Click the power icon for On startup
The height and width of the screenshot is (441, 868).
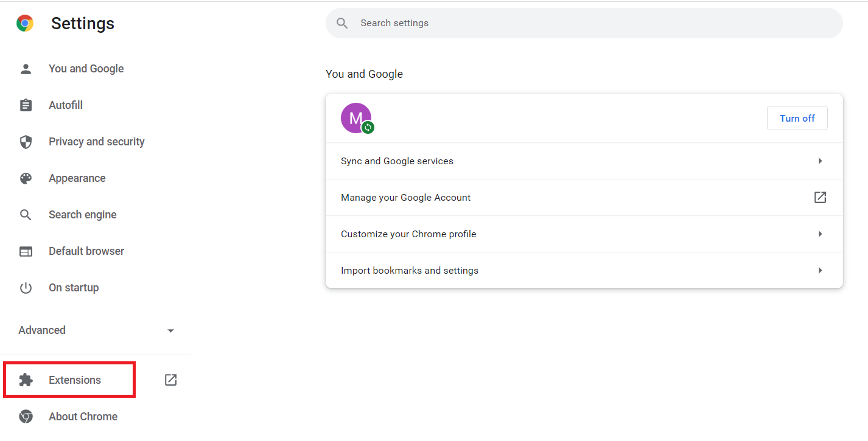click(26, 288)
